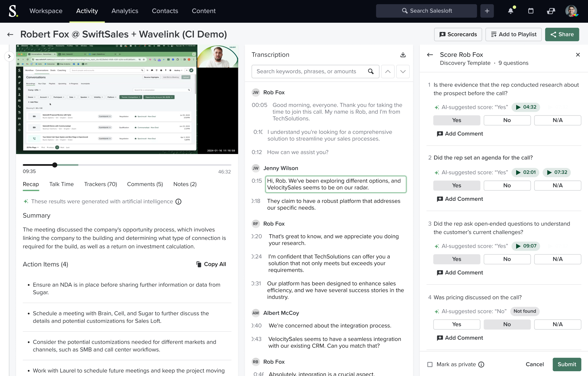
Task: Select No for question 1 research
Action: pyautogui.click(x=507, y=120)
